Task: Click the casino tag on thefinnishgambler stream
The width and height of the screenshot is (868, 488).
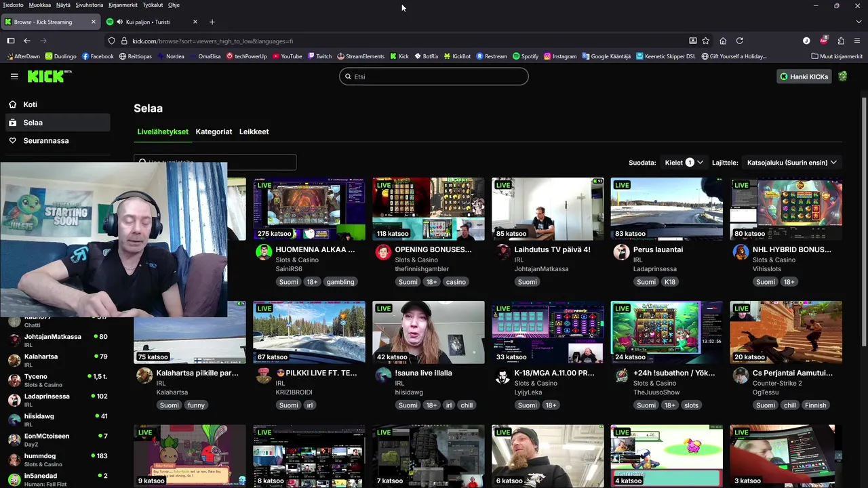Action: (456, 282)
